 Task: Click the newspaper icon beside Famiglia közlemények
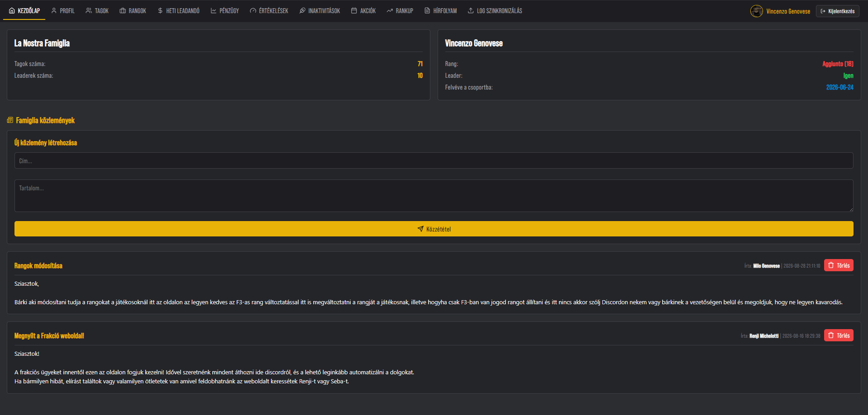point(10,120)
